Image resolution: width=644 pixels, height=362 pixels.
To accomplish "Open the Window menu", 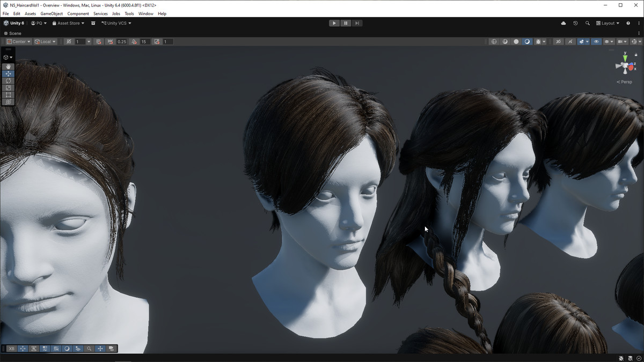I will tap(146, 13).
